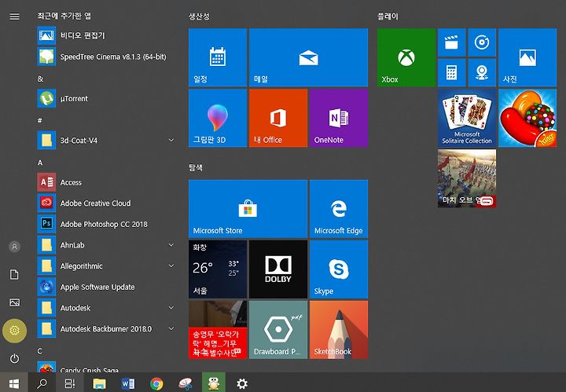The image size is (566, 392).
Task: Open Task View on the taskbar
Action: pyautogui.click(x=70, y=383)
